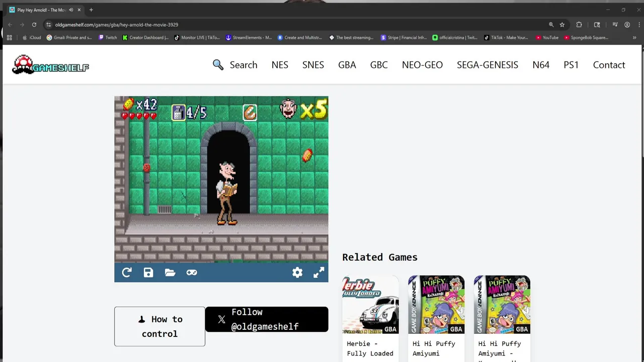Go to GBC games section
Image resolution: width=644 pixels, height=362 pixels.
tap(379, 65)
